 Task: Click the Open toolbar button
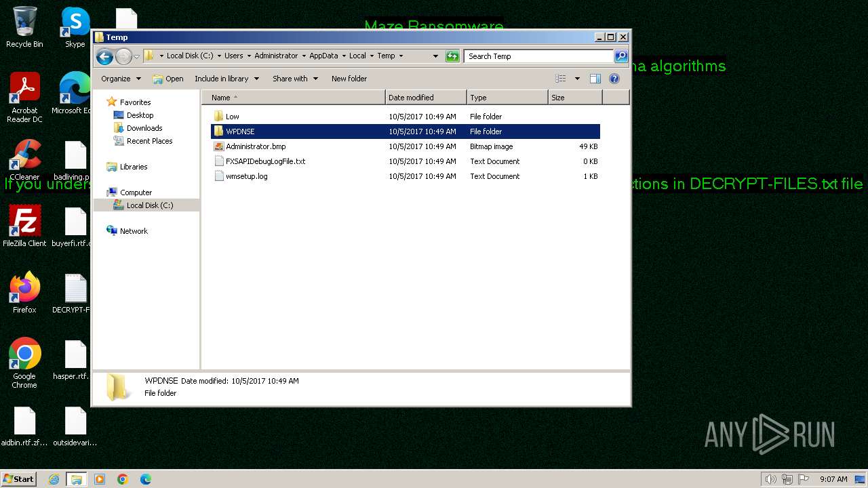point(168,79)
